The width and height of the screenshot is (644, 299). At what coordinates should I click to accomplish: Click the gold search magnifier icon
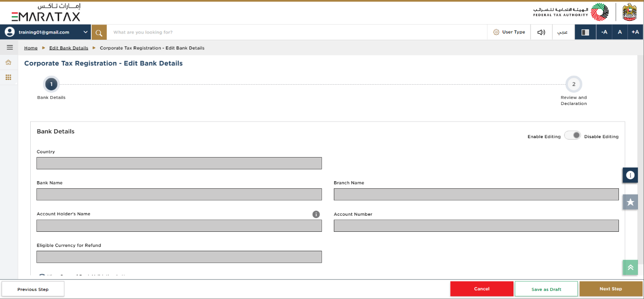pyautogui.click(x=99, y=32)
